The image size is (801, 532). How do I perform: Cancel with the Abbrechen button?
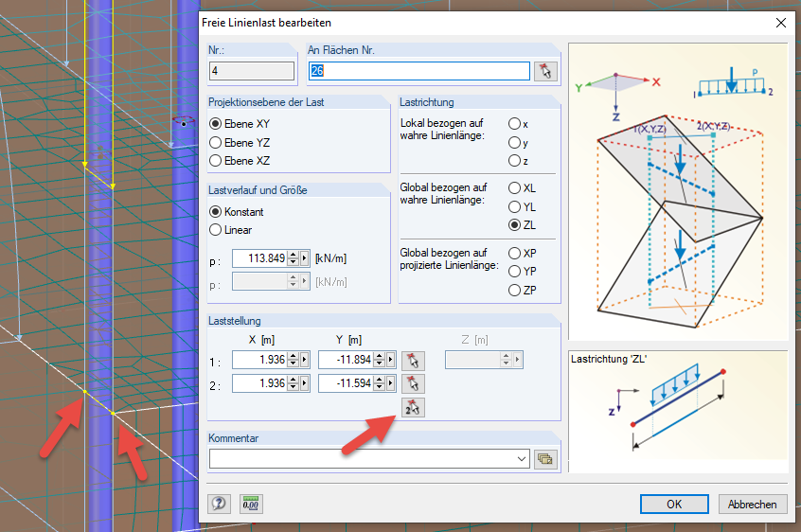pyautogui.click(x=753, y=504)
